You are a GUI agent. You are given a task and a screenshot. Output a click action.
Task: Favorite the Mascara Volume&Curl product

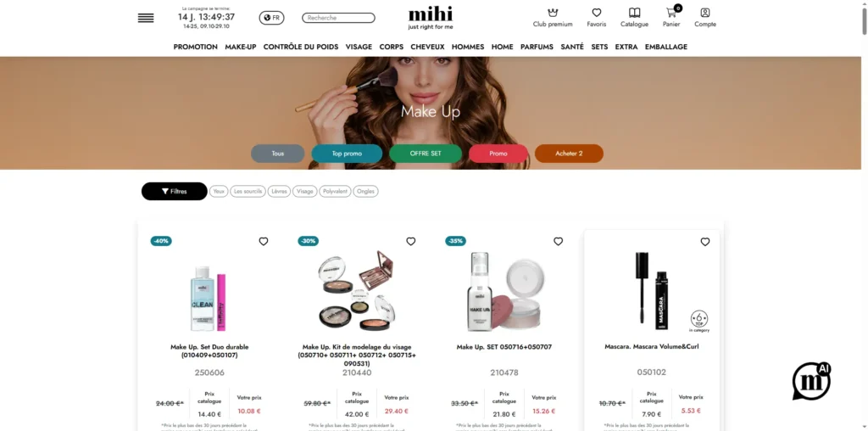(x=705, y=242)
